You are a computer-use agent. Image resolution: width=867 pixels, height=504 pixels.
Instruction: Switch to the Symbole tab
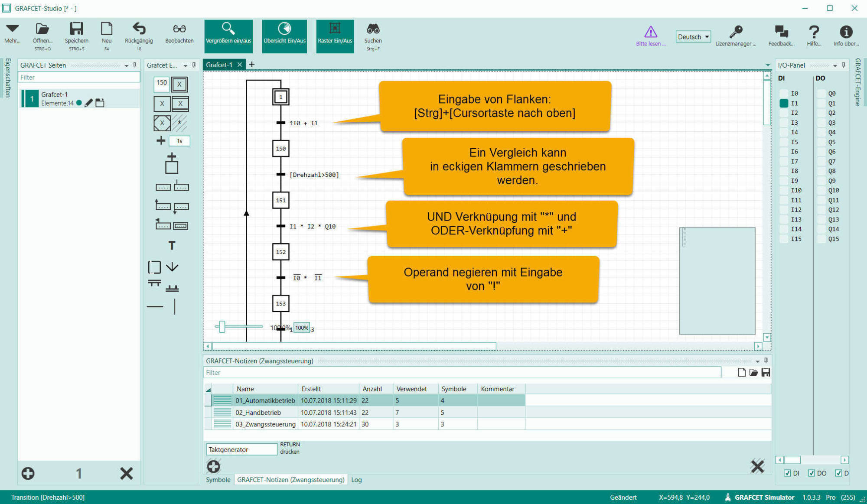pyautogui.click(x=218, y=480)
